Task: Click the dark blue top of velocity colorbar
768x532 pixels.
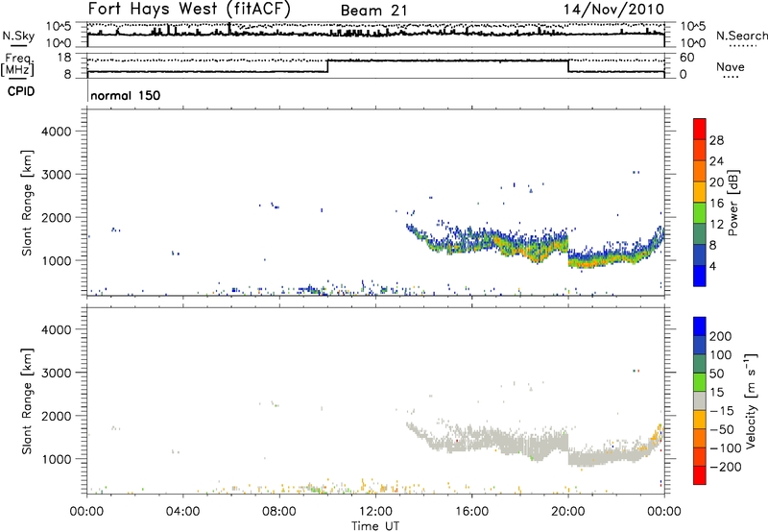Action: pos(700,326)
